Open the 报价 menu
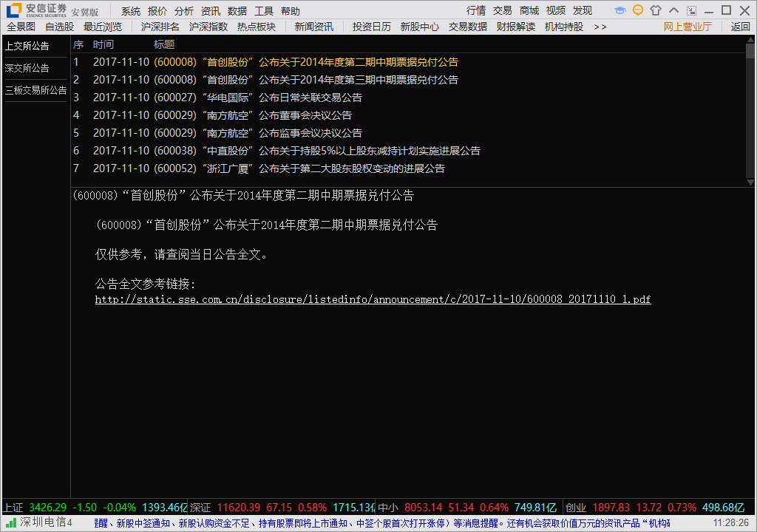 click(x=157, y=10)
